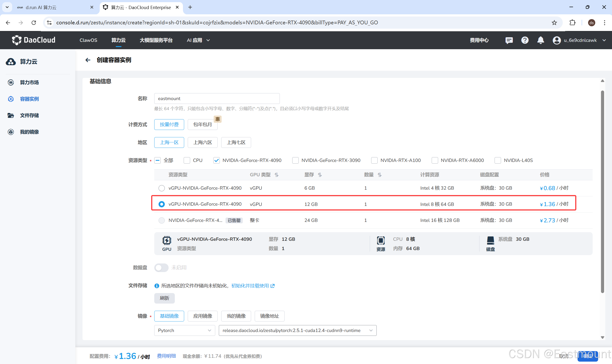612x364 pixels.
Task: Select the 我的镜像 image tab
Action: pos(236,316)
